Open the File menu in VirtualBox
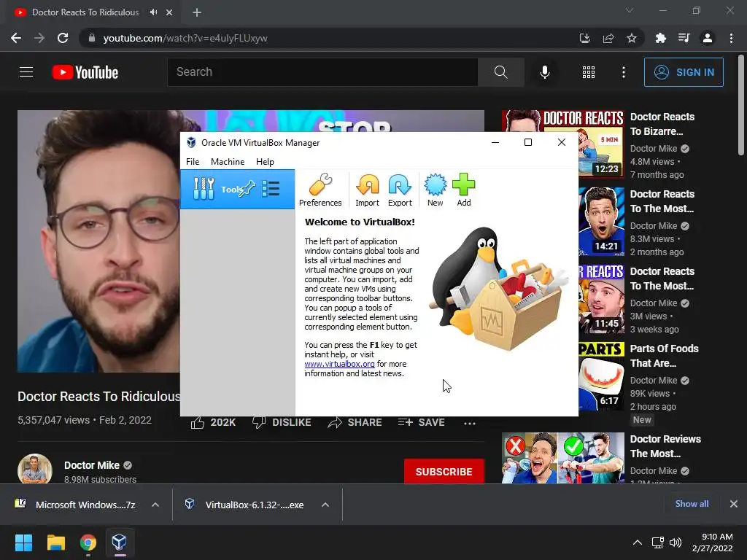 pyautogui.click(x=193, y=162)
